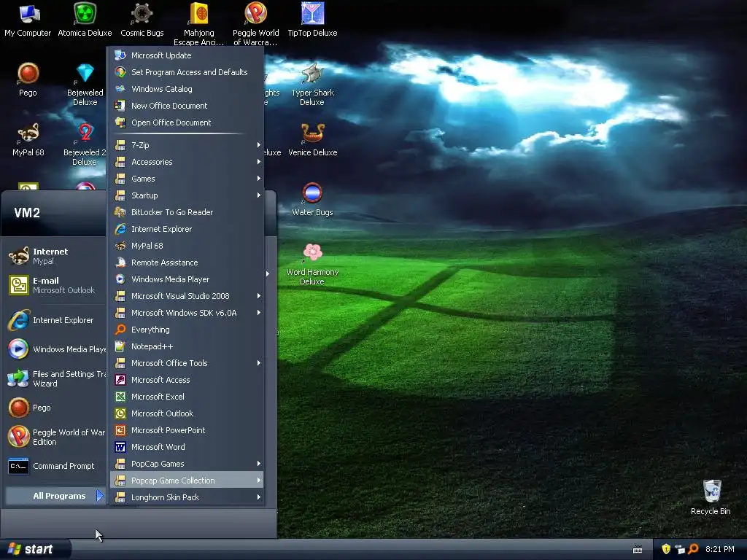Choose Set Program Access and Defaults
Image resolution: width=747 pixels, height=560 pixels.
coord(187,72)
